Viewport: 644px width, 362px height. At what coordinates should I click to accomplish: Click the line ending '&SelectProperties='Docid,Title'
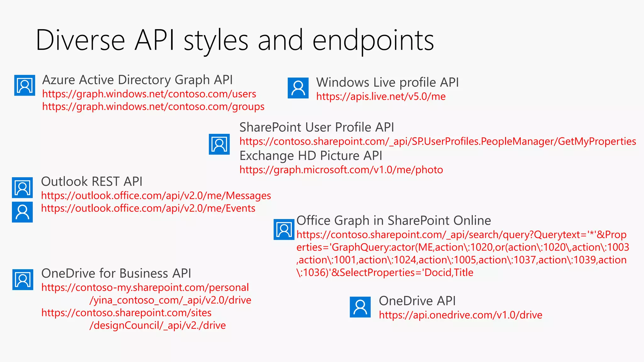tap(385, 272)
